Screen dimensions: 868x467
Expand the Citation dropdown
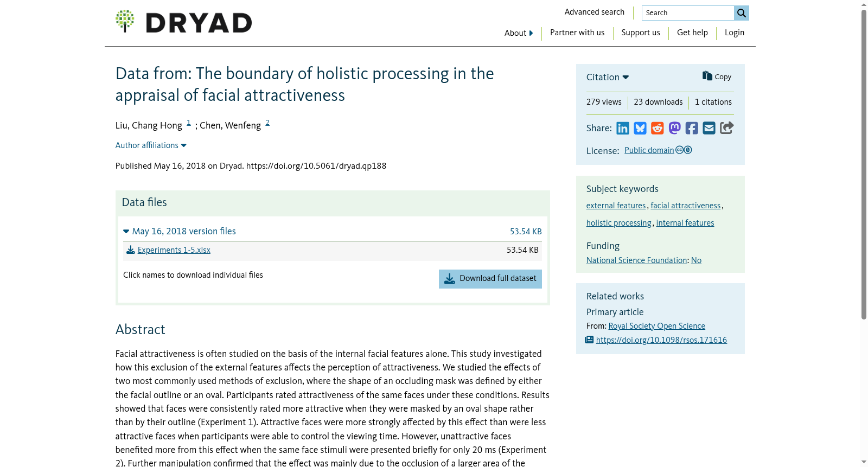pyautogui.click(x=608, y=77)
